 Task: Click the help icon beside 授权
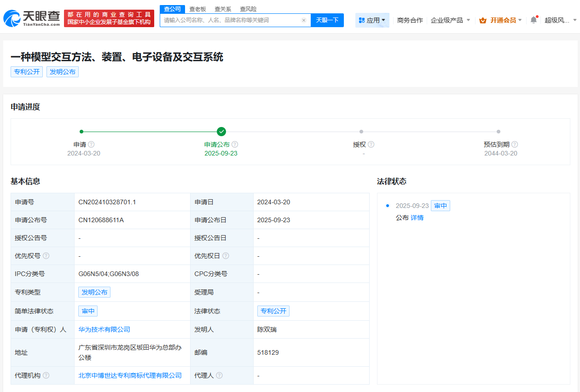click(371, 144)
